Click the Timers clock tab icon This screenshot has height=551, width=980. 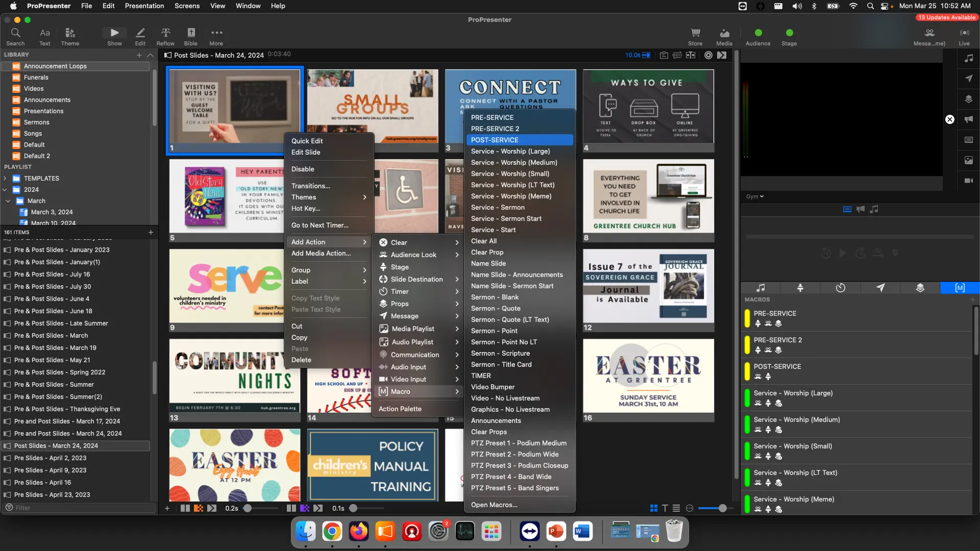840,288
